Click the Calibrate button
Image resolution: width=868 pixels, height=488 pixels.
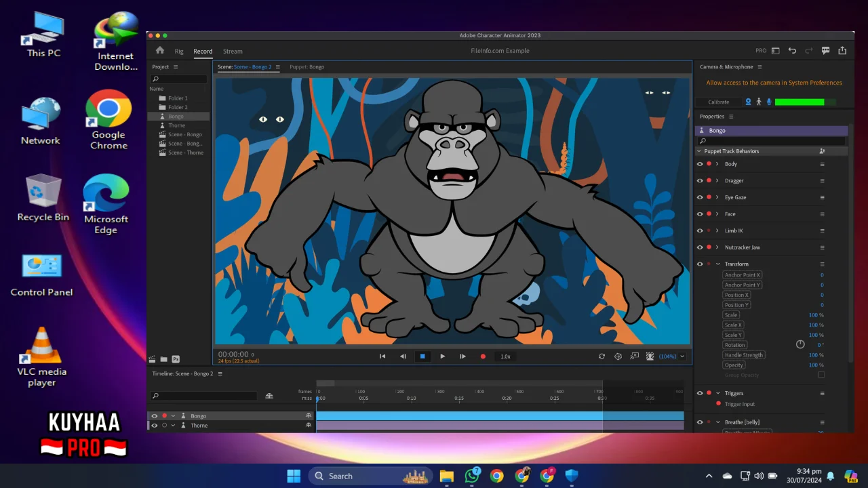(x=719, y=102)
